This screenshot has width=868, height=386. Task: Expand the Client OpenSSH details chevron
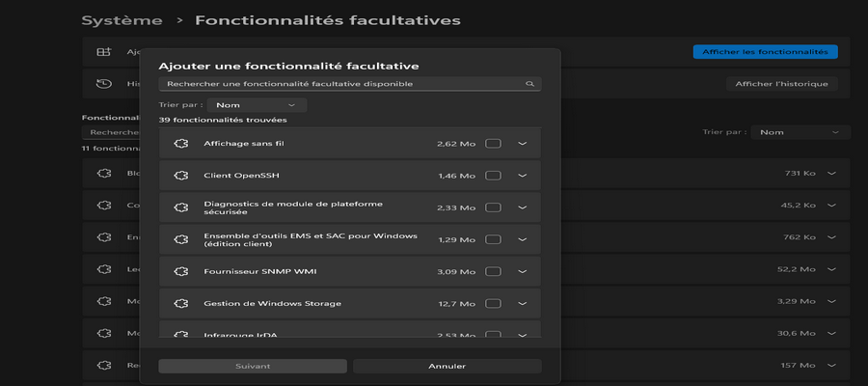(x=523, y=176)
